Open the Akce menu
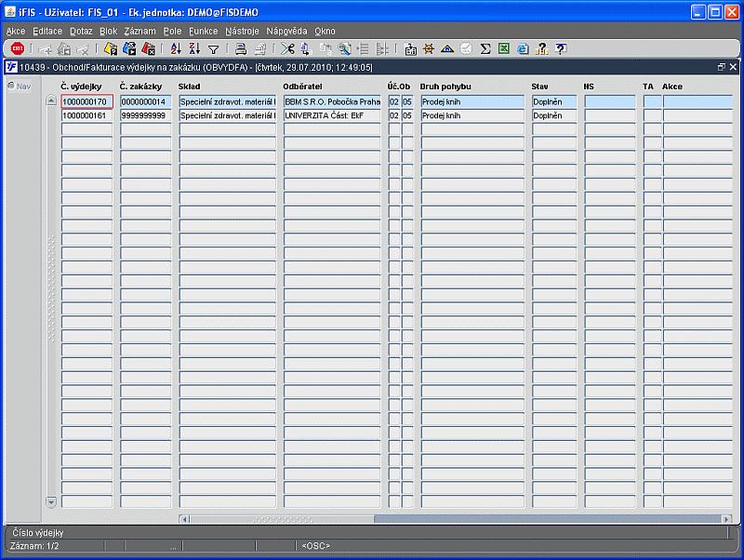This screenshot has width=744, height=560. click(16, 31)
